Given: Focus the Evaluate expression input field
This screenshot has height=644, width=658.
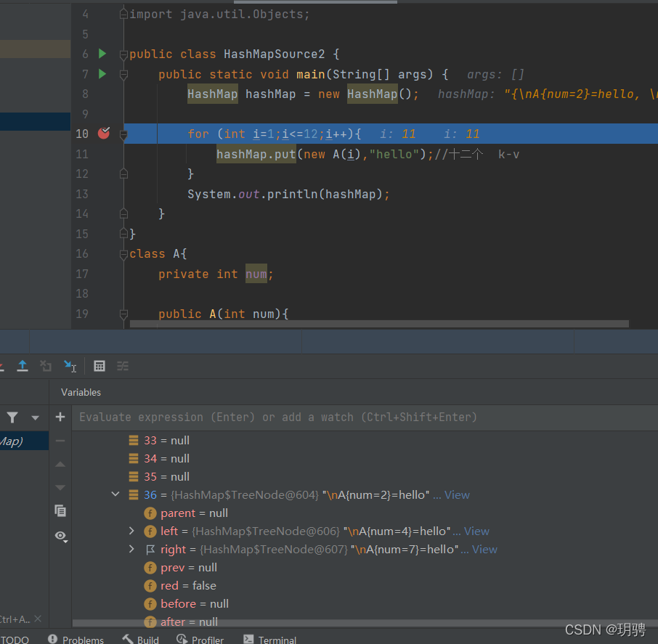Looking at the screenshot, I should pyautogui.click(x=365, y=417).
